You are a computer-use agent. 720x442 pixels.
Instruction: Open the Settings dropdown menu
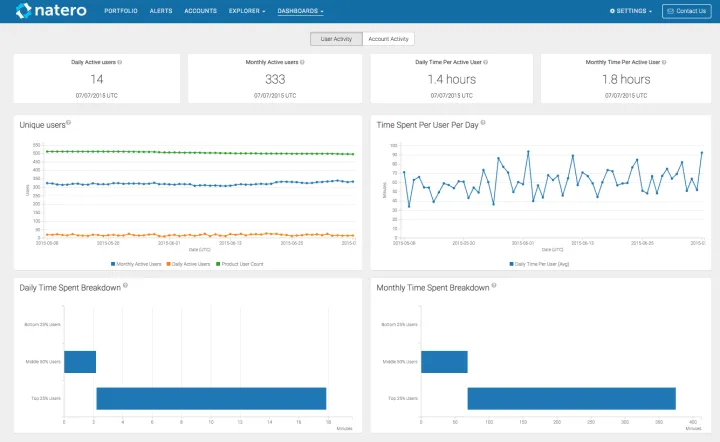pyautogui.click(x=631, y=11)
